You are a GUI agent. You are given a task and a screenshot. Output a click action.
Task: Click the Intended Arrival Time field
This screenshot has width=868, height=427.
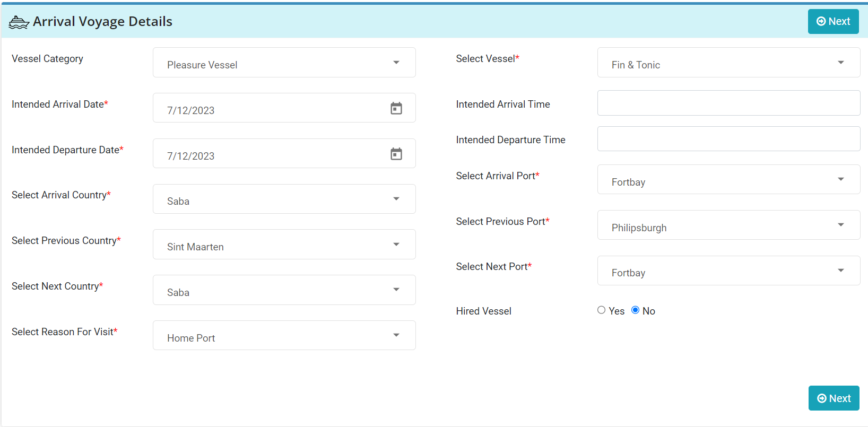728,103
